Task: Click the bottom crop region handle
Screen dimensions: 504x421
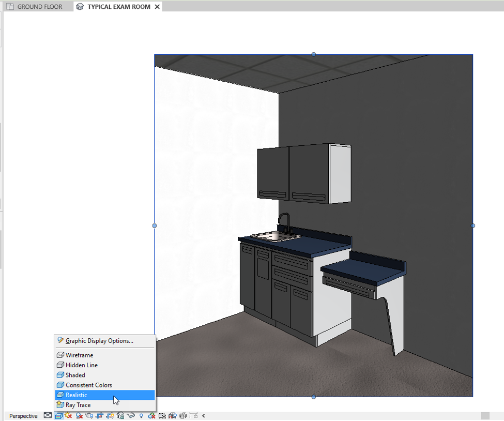Action: (314, 397)
